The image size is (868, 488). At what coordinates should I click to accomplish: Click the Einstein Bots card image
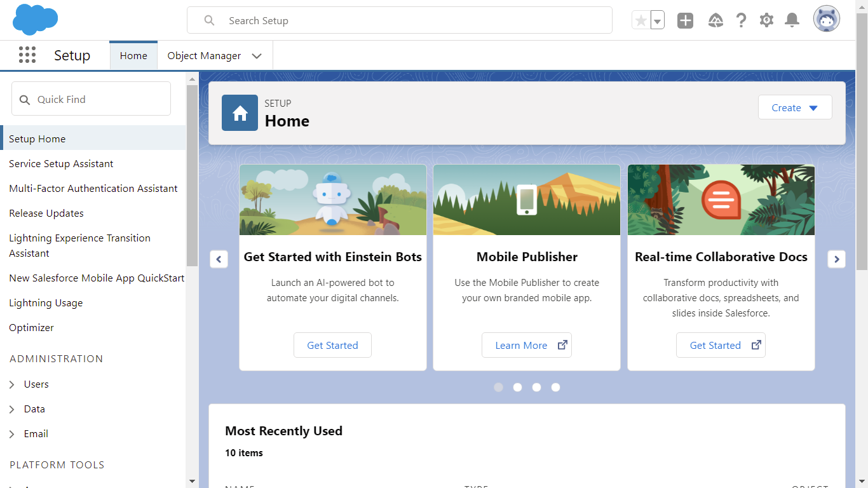coord(333,200)
